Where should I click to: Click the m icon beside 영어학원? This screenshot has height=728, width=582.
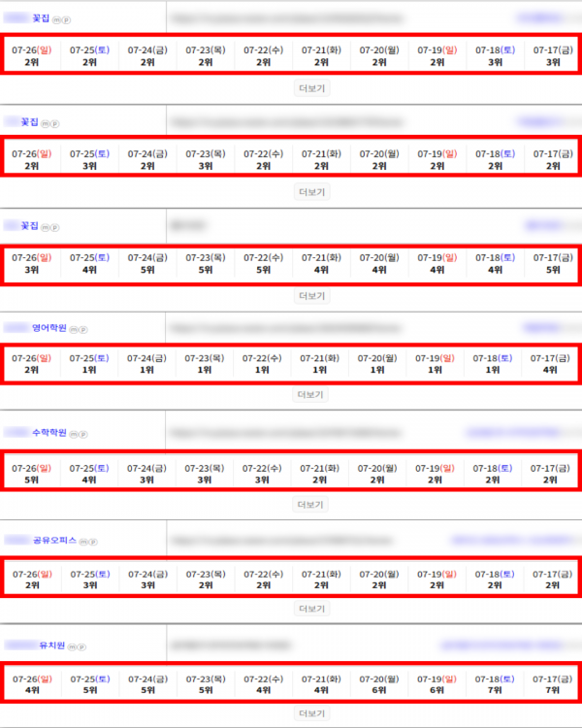click(x=74, y=330)
